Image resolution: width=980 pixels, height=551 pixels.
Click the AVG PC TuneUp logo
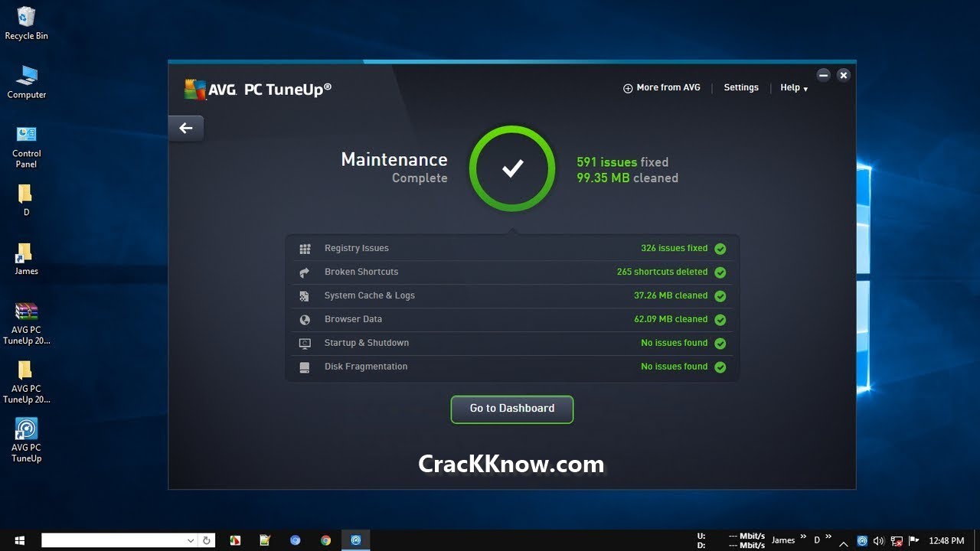pyautogui.click(x=257, y=89)
